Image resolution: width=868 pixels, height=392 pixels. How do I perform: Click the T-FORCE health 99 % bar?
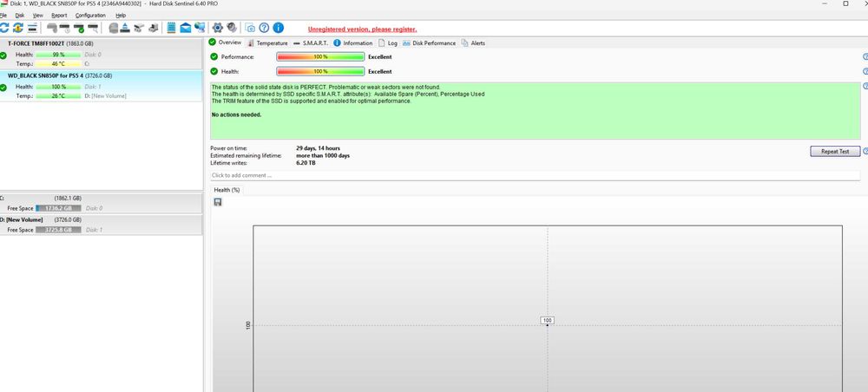pyautogui.click(x=58, y=55)
